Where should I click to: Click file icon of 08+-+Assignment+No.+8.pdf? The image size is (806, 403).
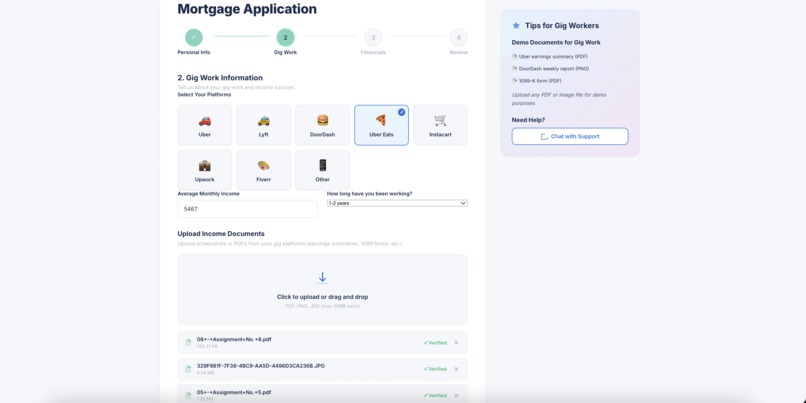pyautogui.click(x=188, y=342)
